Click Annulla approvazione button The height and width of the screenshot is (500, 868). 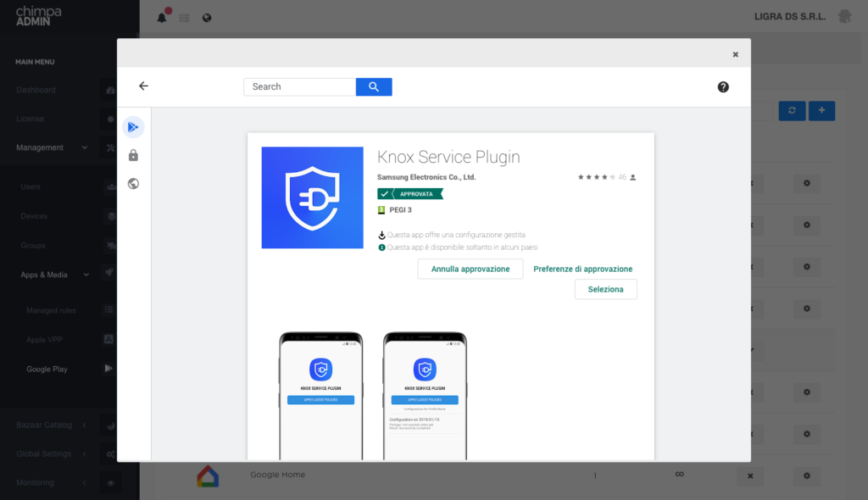(470, 269)
